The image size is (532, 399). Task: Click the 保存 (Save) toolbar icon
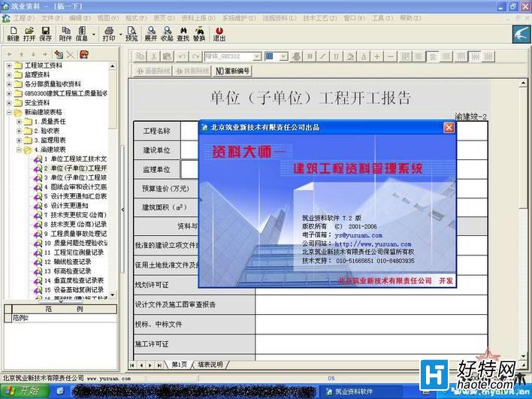pyautogui.click(x=46, y=34)
